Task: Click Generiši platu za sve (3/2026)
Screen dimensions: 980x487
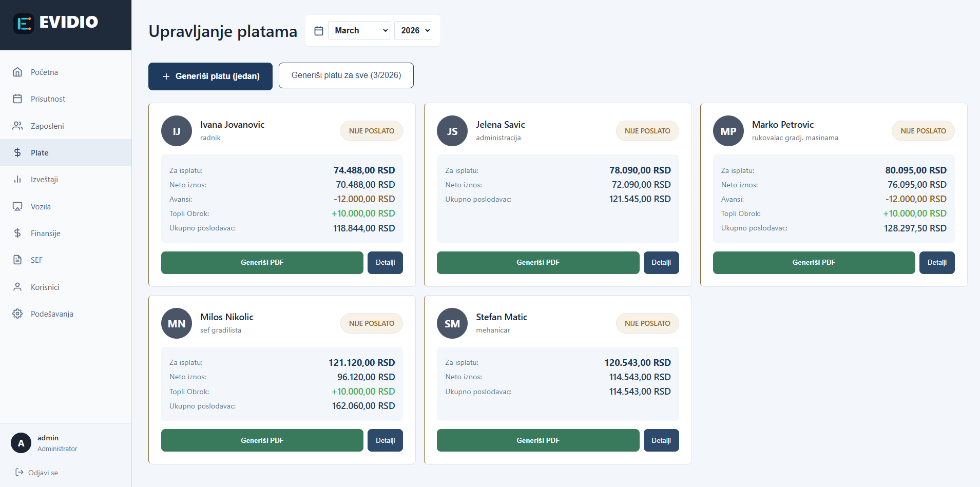Action: 346,75
